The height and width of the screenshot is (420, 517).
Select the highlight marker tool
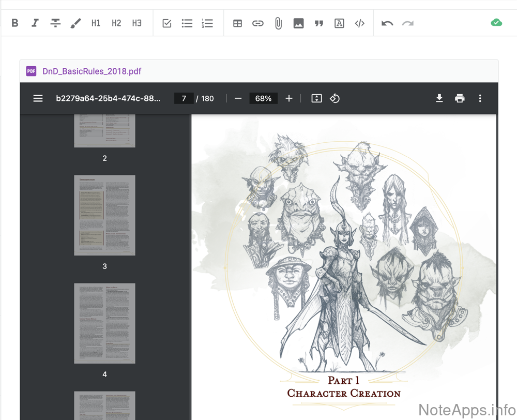(75, 23)
